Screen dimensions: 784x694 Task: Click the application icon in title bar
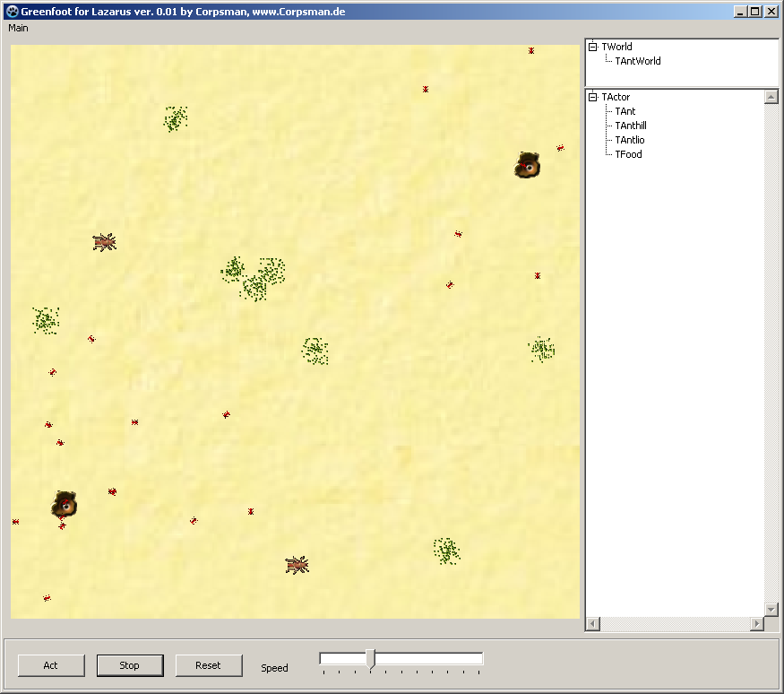12,12
